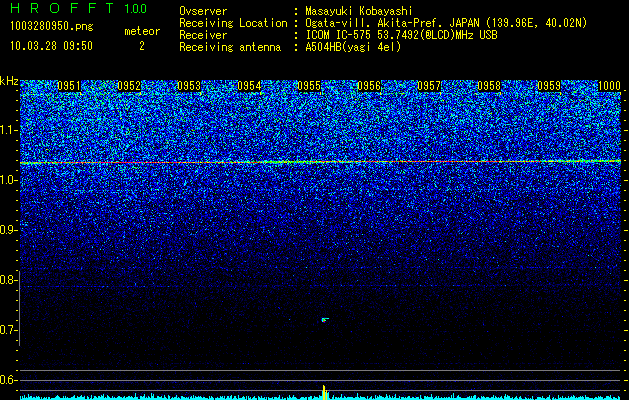This screenshot has width=629, height=400.
Task: Click the 0952 time marker
Action: [129, 86]
